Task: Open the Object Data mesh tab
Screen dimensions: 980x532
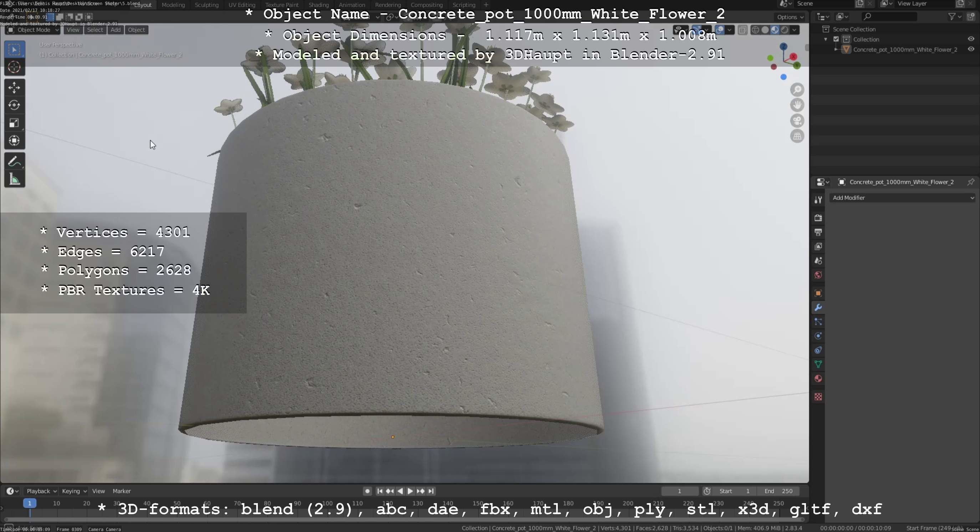Action: pyautogui.click(x=818, y=364)
